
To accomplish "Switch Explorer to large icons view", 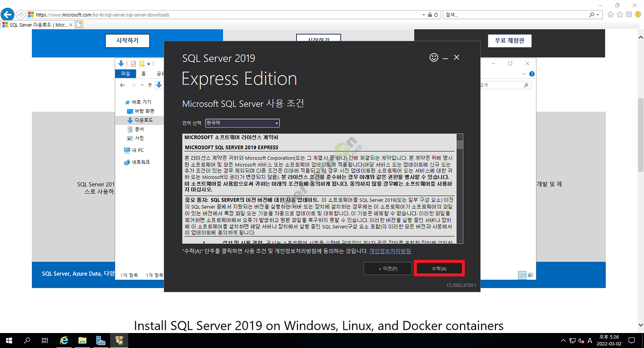I will coord(530,275).
